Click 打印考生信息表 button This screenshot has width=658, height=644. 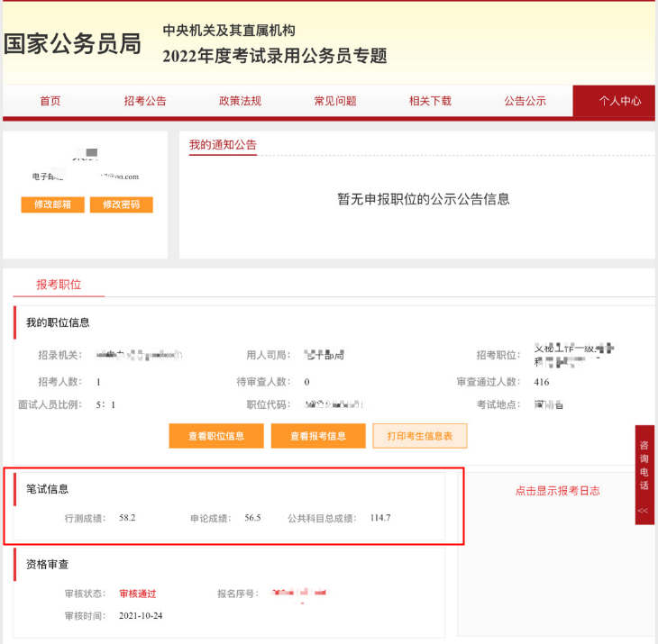coord(420,436)
